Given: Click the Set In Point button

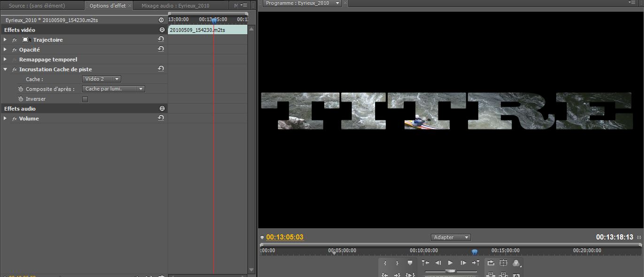Looking at the screenshot, I should (x=385, y=263).
